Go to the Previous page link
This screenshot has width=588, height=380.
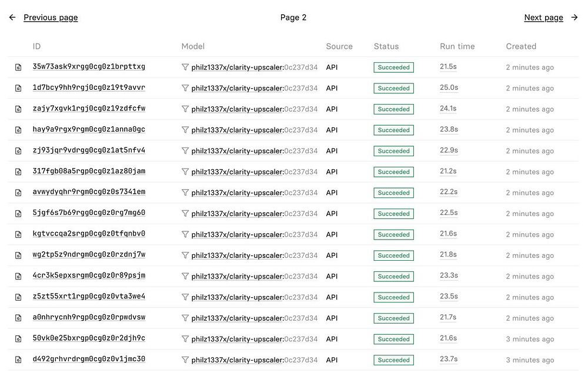51,18
